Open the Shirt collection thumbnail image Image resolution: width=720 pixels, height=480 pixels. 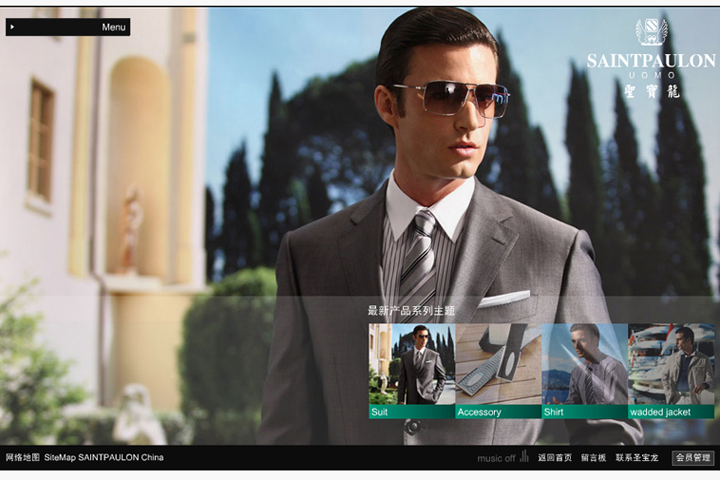coord(584,363)
